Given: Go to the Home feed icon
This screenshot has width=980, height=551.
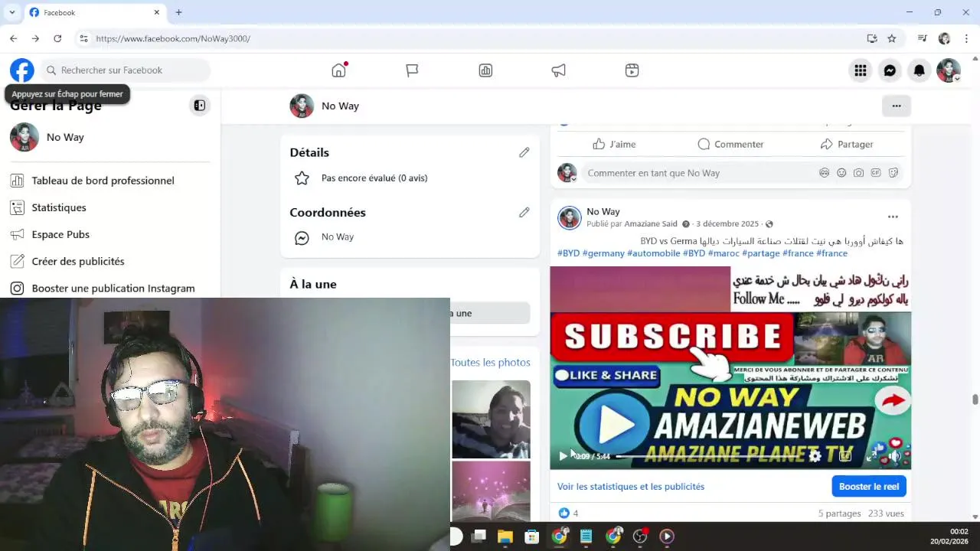Looking at the screenshot, I should pyautogui.click(x=338, y=70).
